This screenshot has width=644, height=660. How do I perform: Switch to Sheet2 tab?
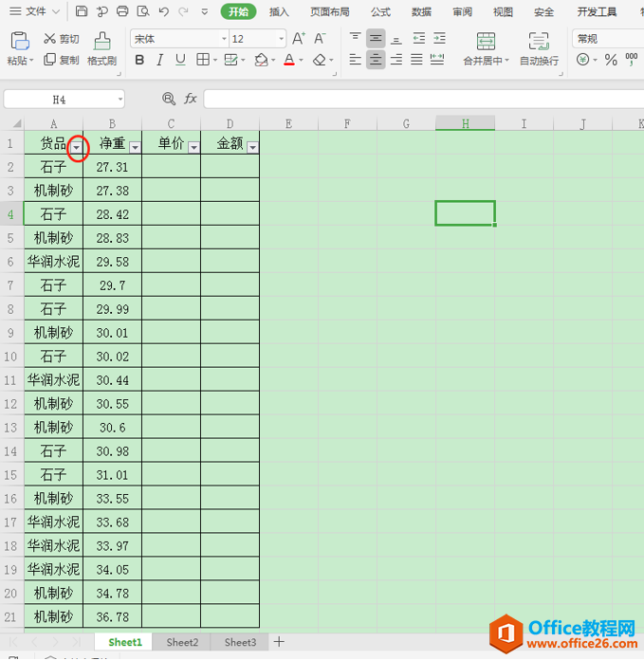pos(182,642)
